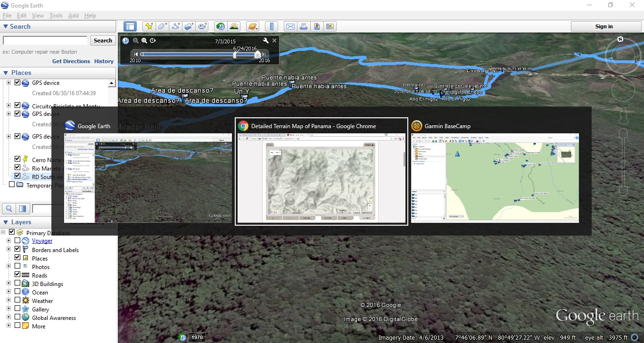Image resolution: width=644 pixels, height=343 pixels.
Task: Close the time slider panel
Action: coord(274,41)
